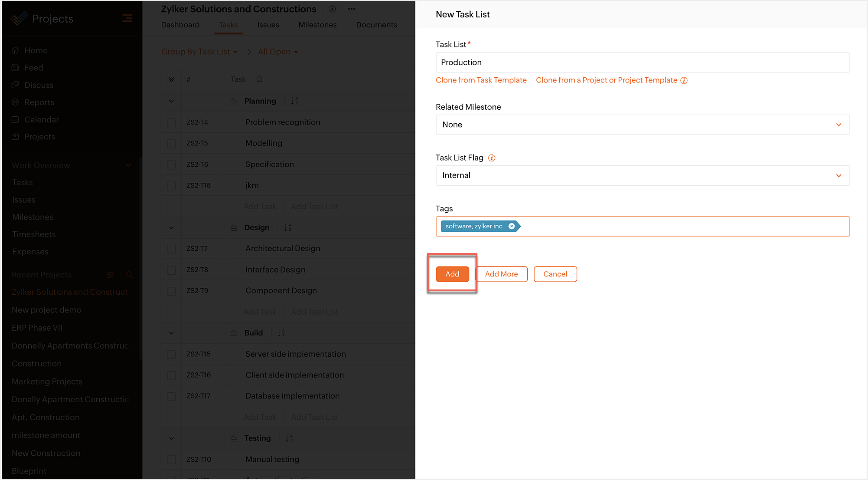Click the sort icon beside Planning task list
This screenshot has height=480, width=868.
pyautogui.click(x=294, y=101)
